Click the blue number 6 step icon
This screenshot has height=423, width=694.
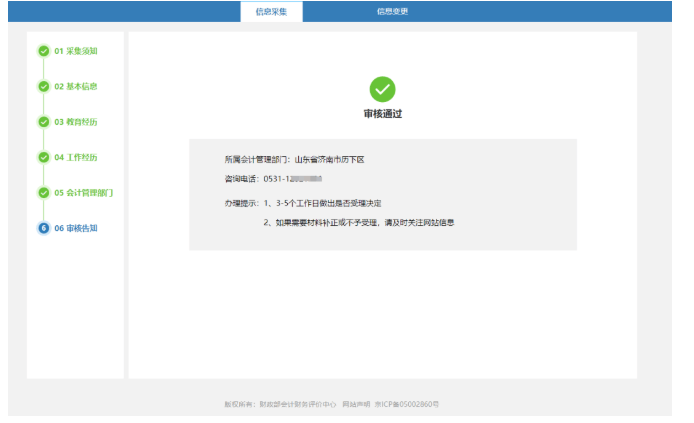43,228
